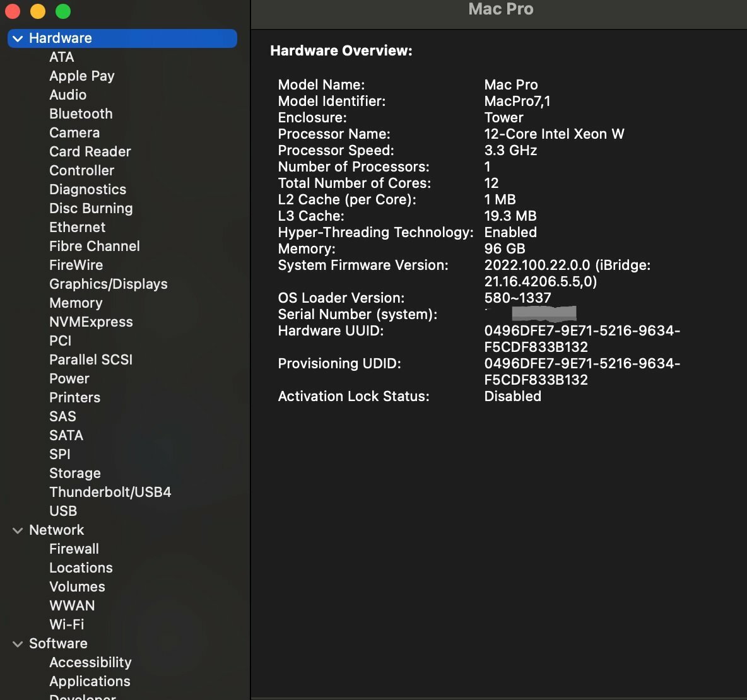
Task: Click the Hardware Overview heading
Action: (341, 50)
